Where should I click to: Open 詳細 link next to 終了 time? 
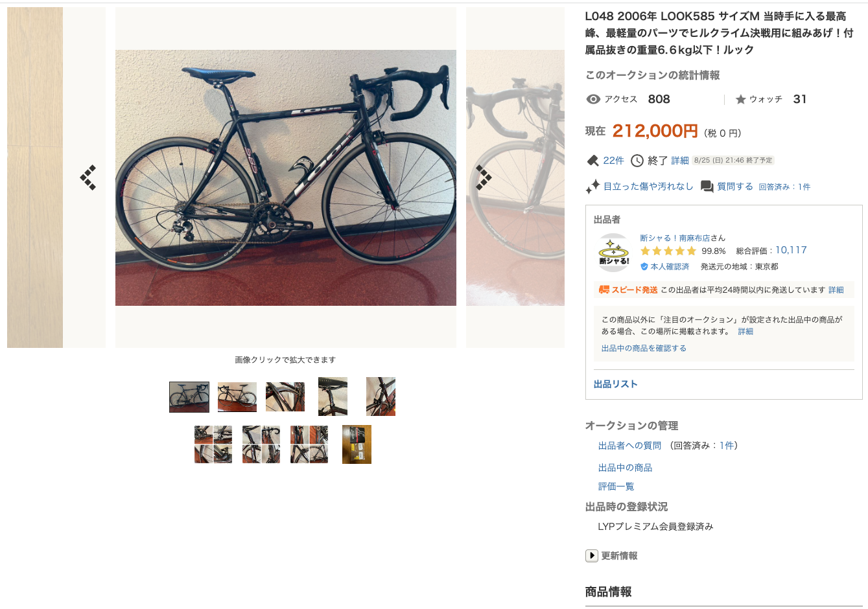point(680,161)
